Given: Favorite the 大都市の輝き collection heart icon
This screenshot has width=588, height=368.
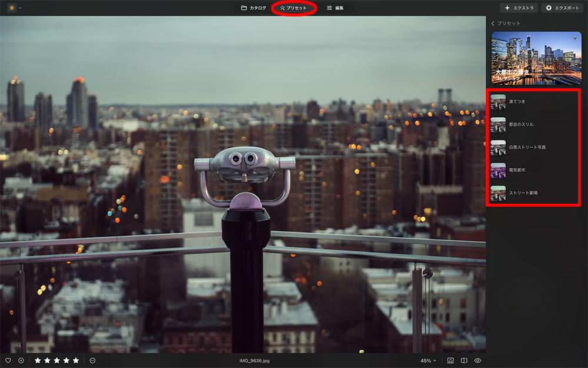Looking at the screenshot, I should point(574,39).
